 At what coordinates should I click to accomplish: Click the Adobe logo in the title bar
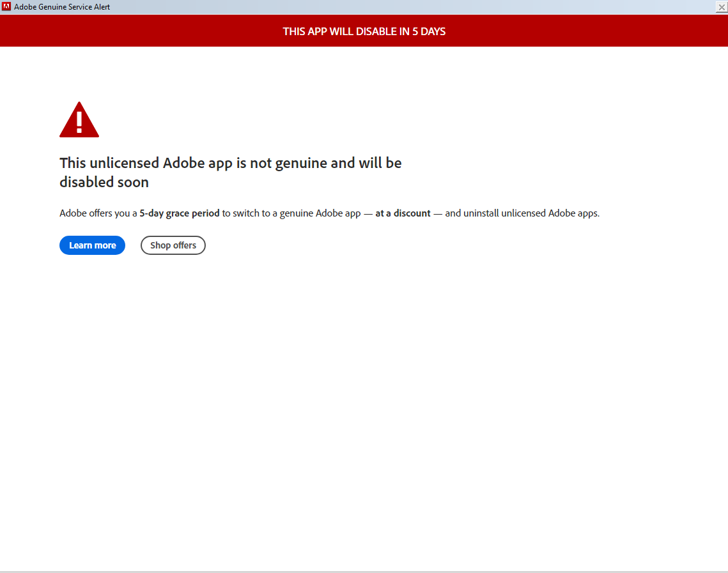[7, 6]
